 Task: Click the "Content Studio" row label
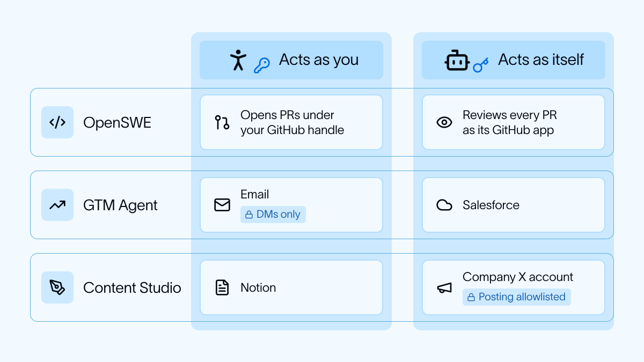(132, 287)
